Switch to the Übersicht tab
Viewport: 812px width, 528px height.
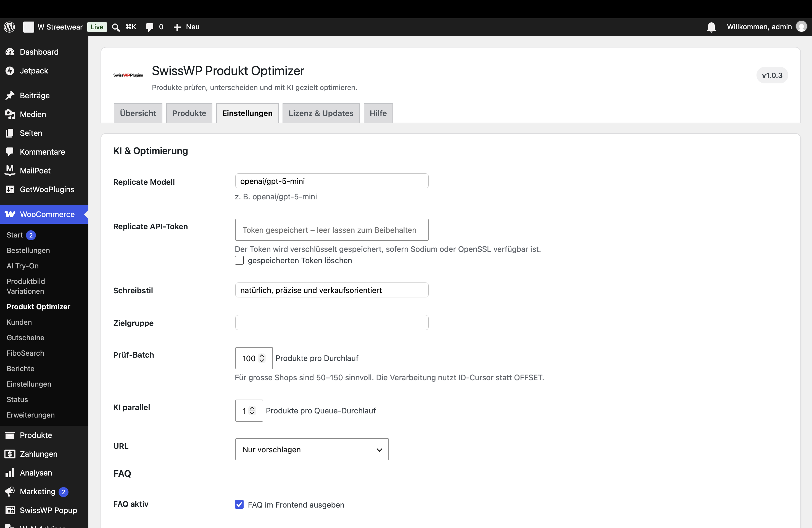tap(138, 113)
